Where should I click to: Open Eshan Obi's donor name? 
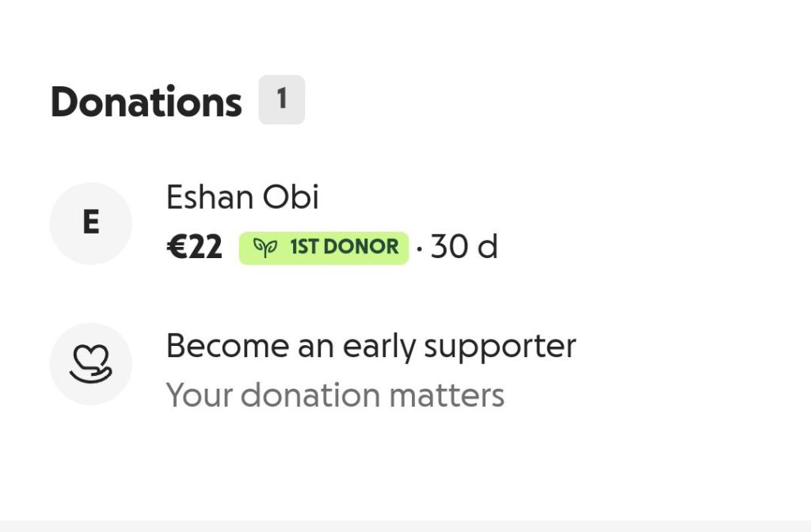(x=242, y=198)
